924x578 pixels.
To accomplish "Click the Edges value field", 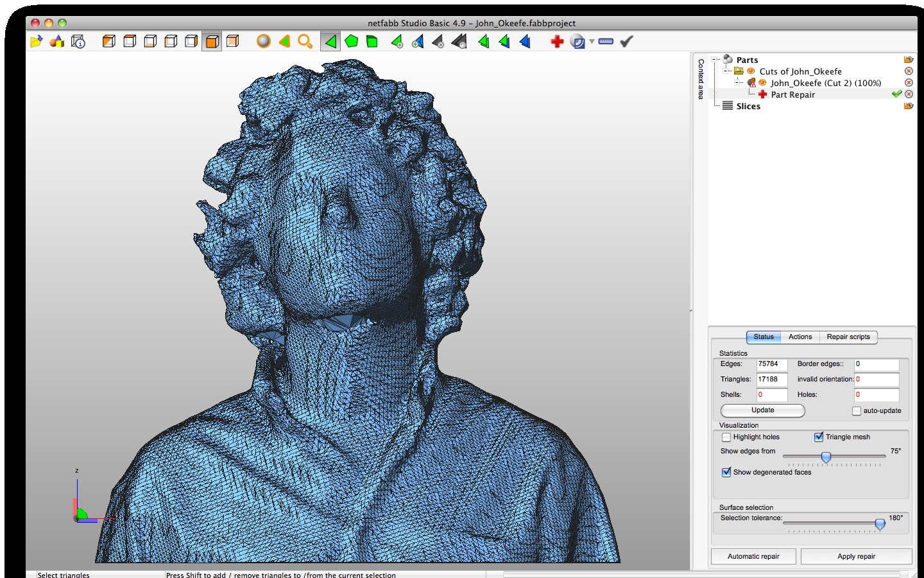I will point(772,365).
